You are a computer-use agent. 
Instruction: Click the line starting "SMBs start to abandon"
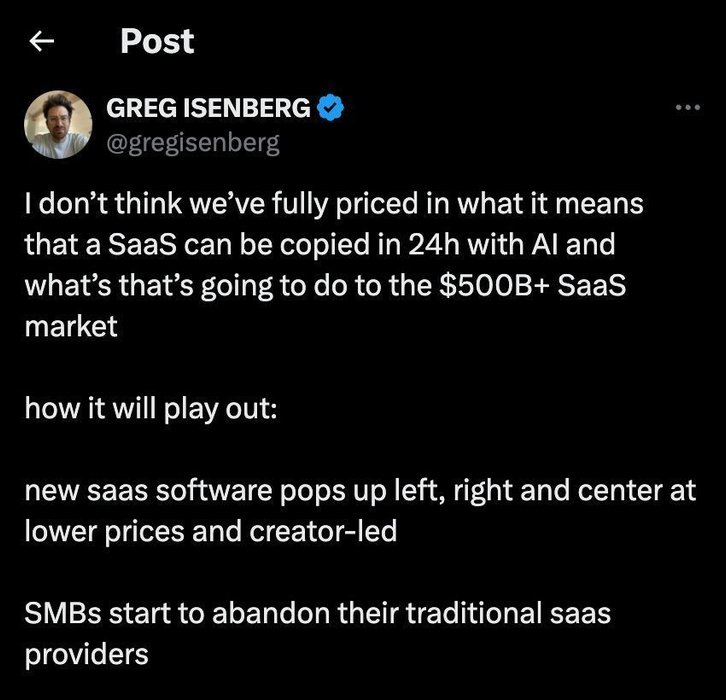(x=317, y=613)
